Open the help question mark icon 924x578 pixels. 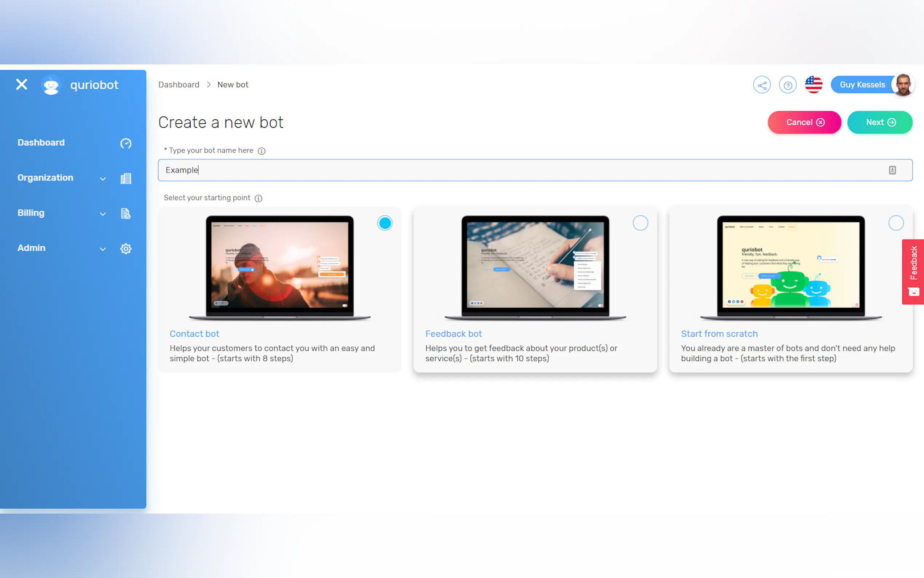(x=788, y=85)
